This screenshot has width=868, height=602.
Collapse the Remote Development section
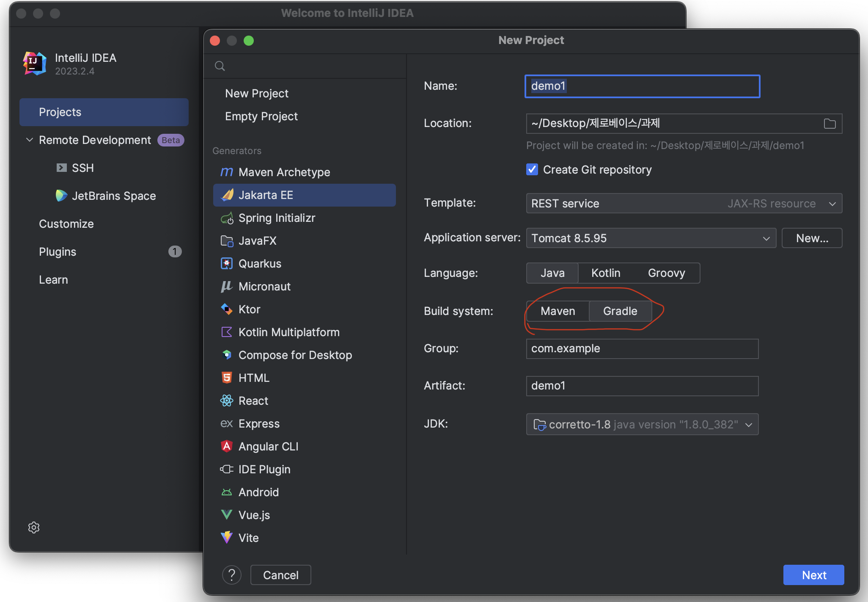coord(30,140)
